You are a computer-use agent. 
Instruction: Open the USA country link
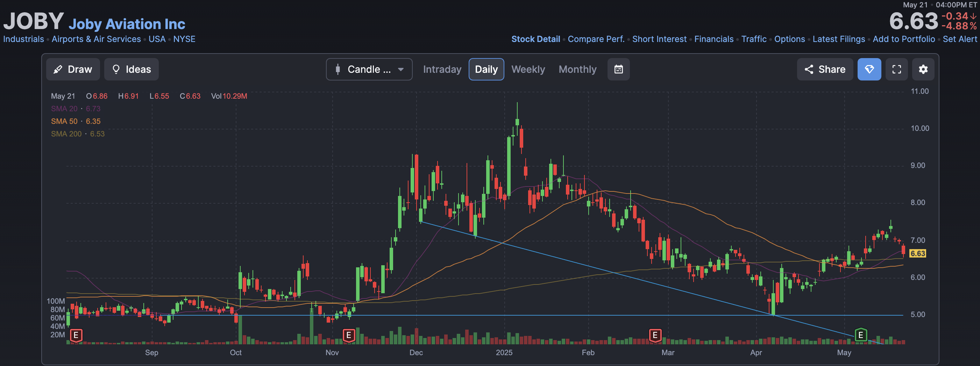tap(157, 39)
